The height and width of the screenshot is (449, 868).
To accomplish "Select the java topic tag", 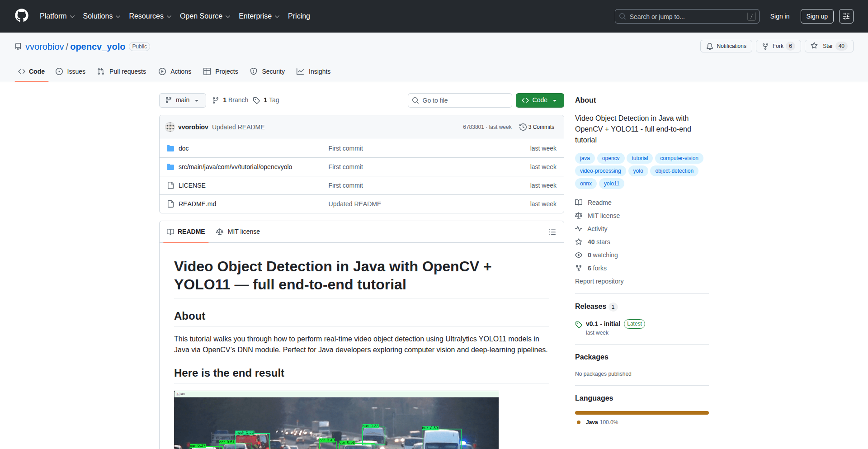I will pos(585,158).
